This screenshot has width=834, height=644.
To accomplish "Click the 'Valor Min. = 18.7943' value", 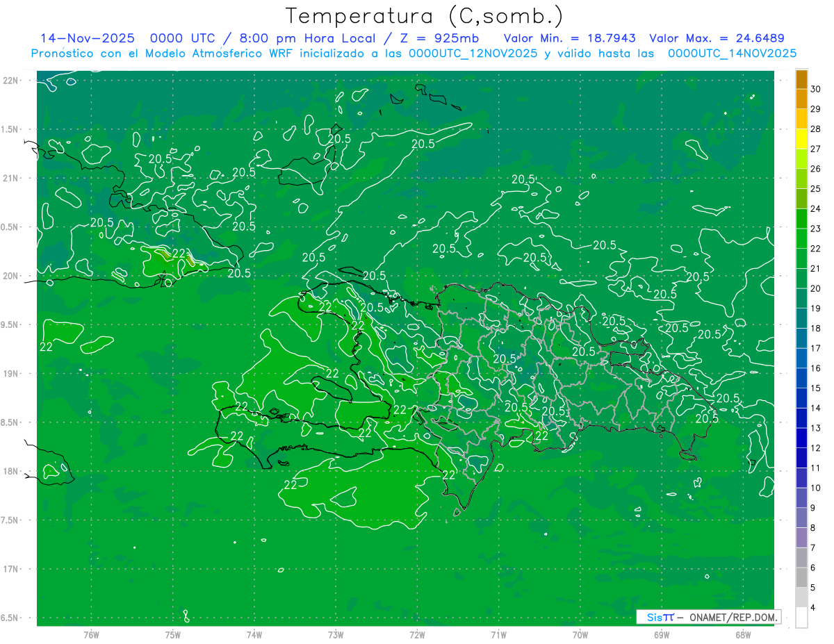I will (571, 38).
